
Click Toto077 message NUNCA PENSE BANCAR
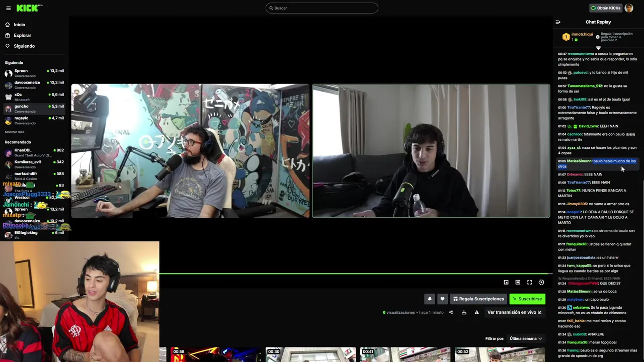point(597,193)
